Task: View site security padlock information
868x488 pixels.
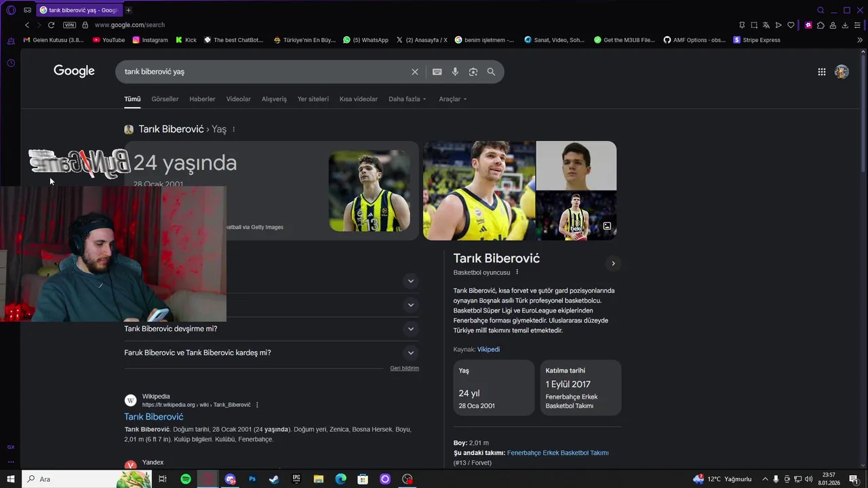Action: [85, 25]
